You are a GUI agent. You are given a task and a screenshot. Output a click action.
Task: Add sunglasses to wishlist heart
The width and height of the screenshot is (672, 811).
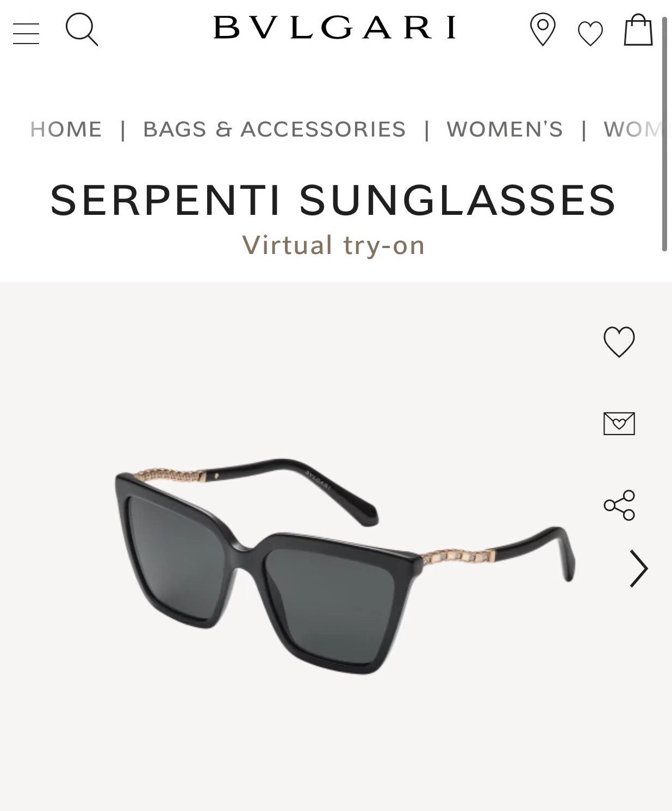tap(619, 342)
